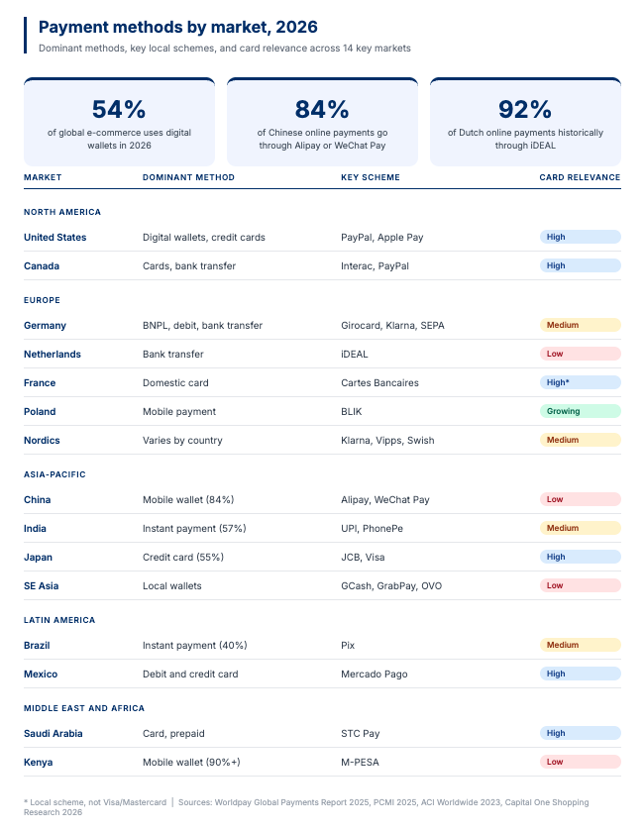Click the Growing badge for Poland
The image size is (644, 831).
[580, 411]
